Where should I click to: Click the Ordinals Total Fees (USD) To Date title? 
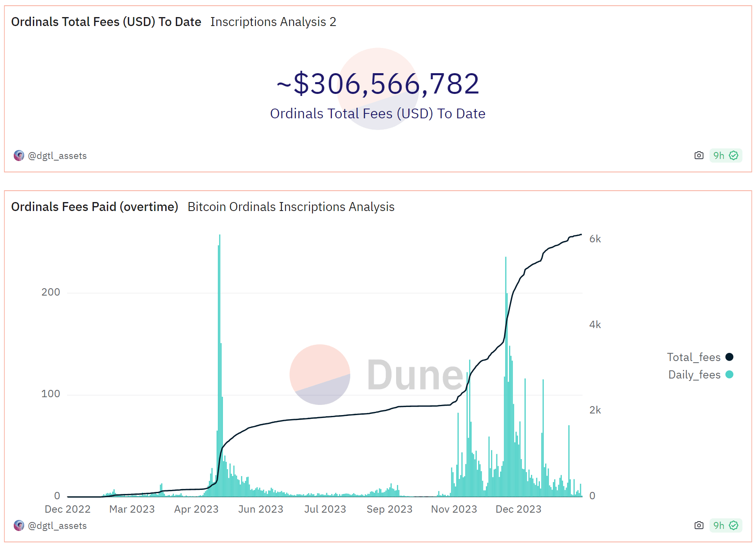point(106,22)
